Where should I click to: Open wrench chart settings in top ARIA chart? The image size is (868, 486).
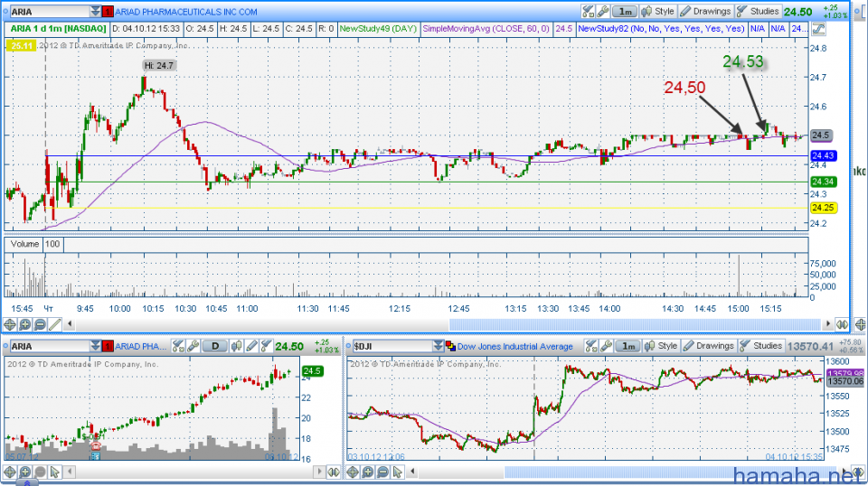(x=603, y=11)
